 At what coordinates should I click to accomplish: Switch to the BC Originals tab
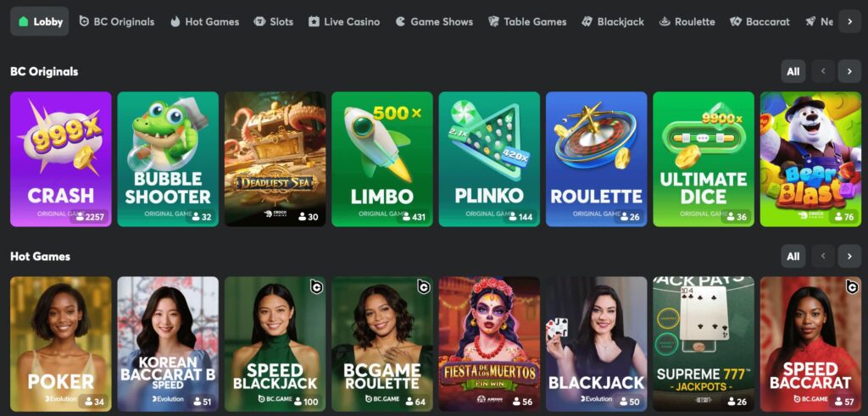(x=117, y=21)
